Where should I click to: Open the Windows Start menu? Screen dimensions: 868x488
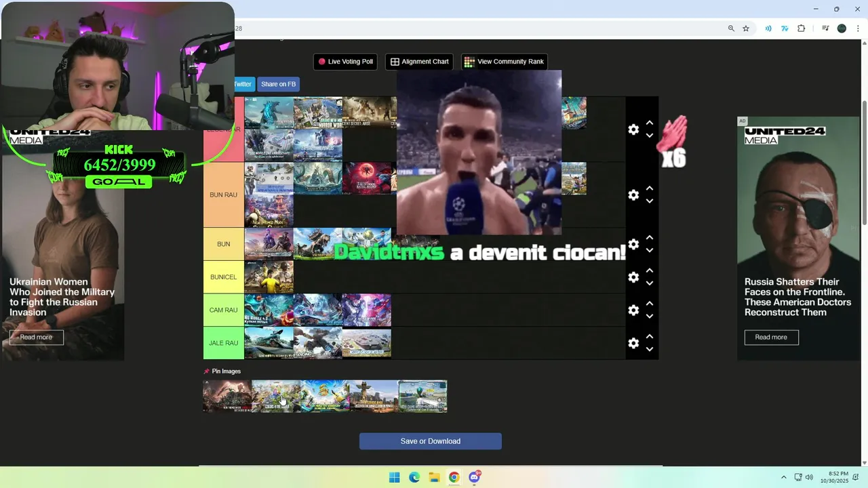point(394,478)
